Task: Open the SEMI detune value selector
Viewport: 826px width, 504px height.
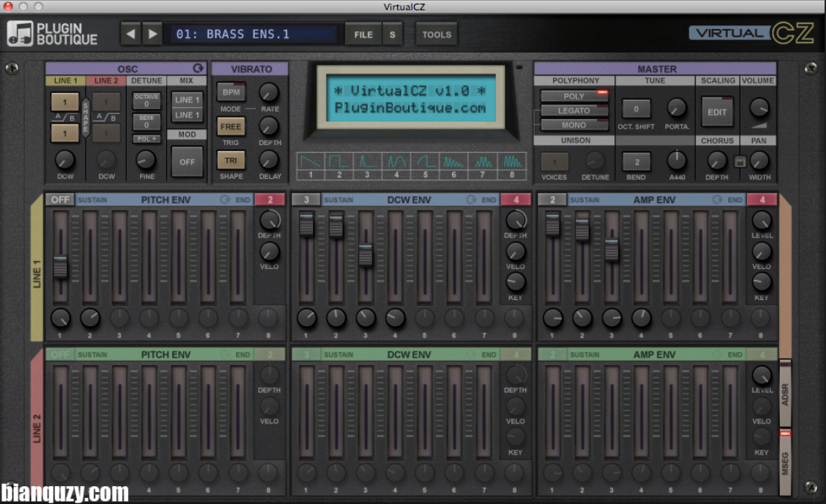Action: click(x=147, y=121)
